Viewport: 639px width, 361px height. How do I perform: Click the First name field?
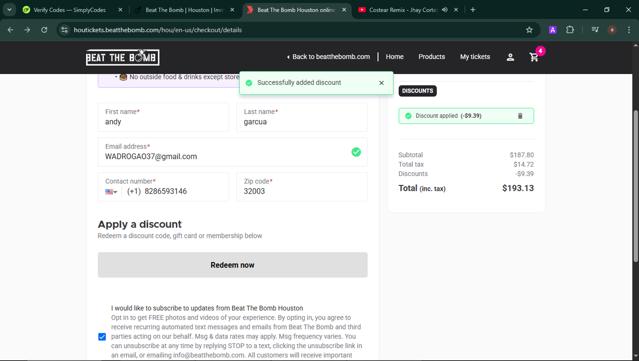point(163,117)
